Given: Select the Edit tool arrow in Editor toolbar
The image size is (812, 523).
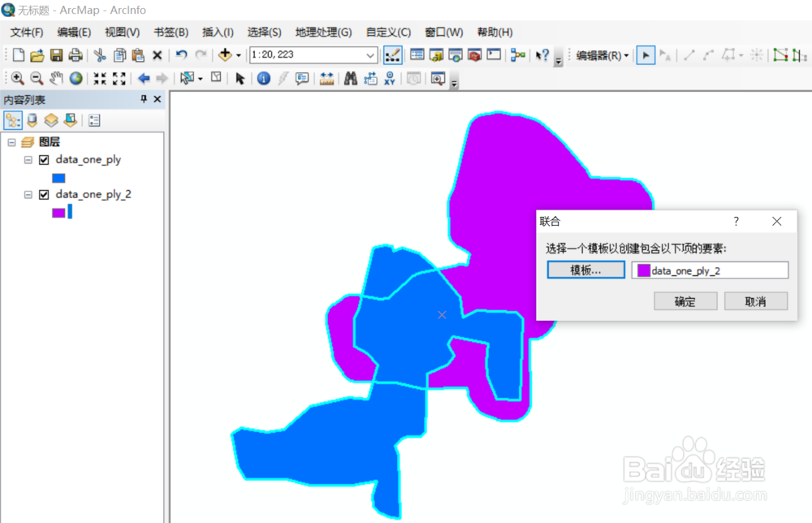Looking at the screenshot, I should [x=646, y=55].
